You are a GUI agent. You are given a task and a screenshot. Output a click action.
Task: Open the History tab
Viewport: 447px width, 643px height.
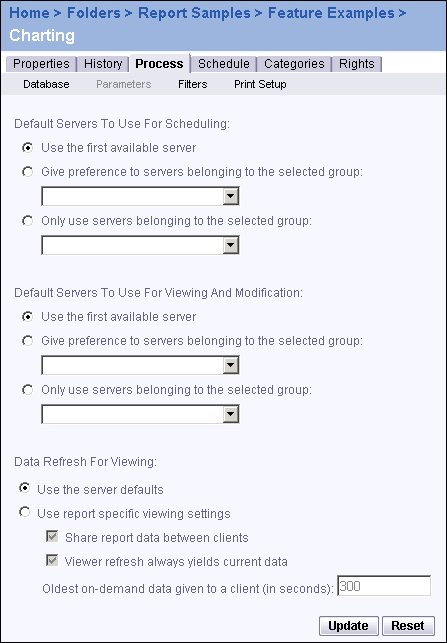[103, 64]
